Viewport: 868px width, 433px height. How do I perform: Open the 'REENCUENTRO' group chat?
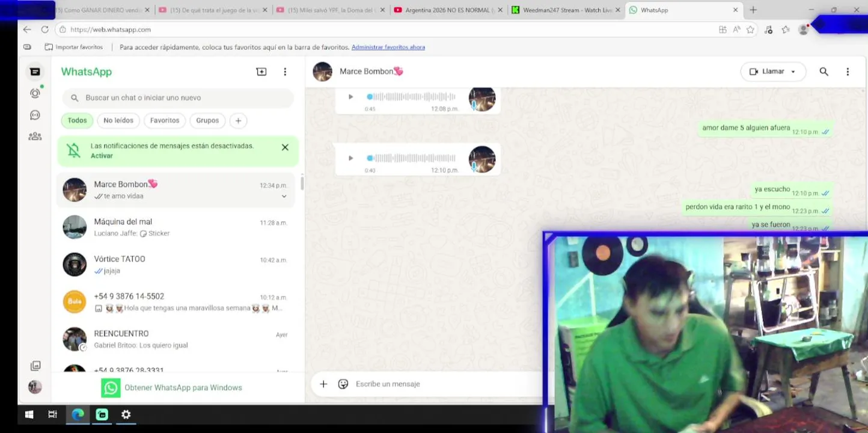pos(176,339)
